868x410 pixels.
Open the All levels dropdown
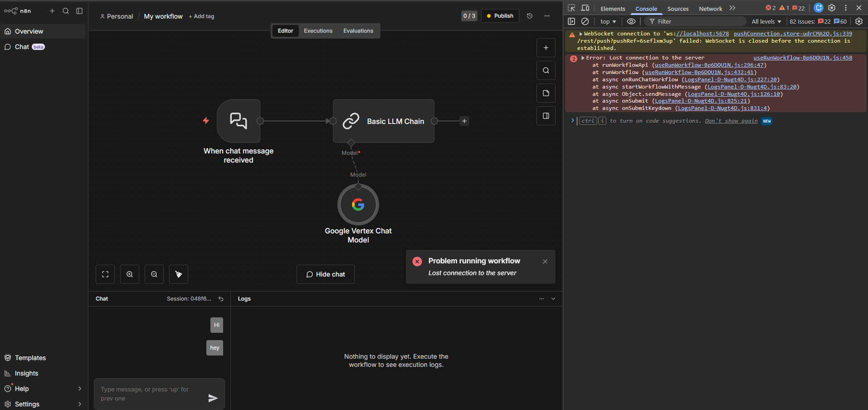click(766, 21)
